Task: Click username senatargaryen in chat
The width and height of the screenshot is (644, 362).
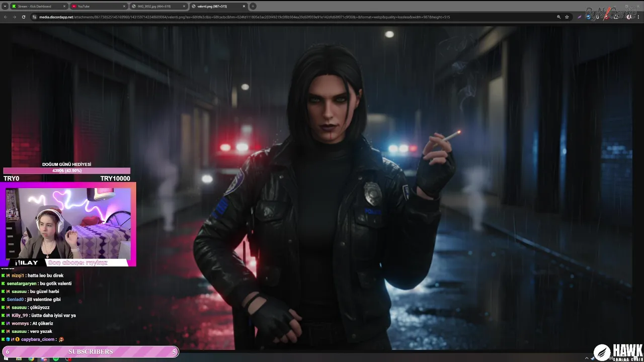Action: click(x=22, y=284)
